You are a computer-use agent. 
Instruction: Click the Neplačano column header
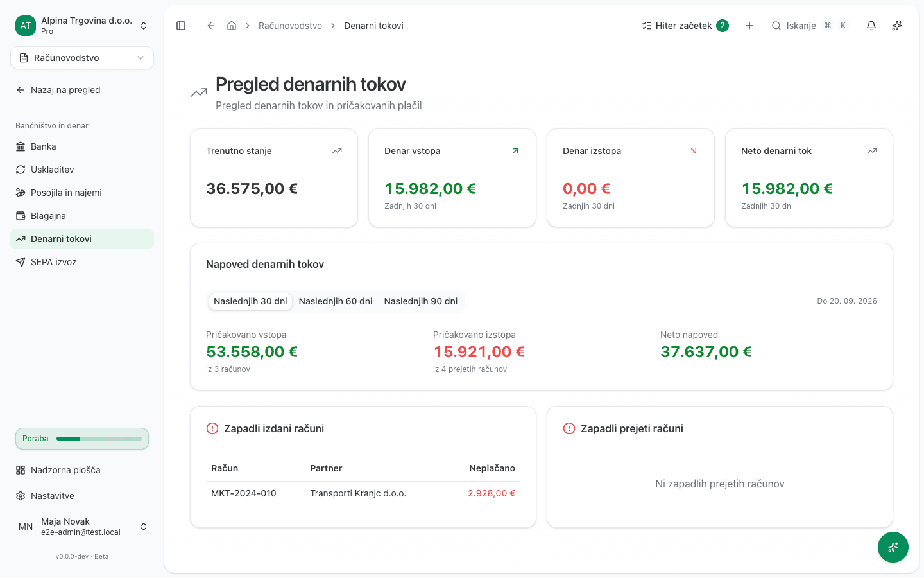coord(492,468)
